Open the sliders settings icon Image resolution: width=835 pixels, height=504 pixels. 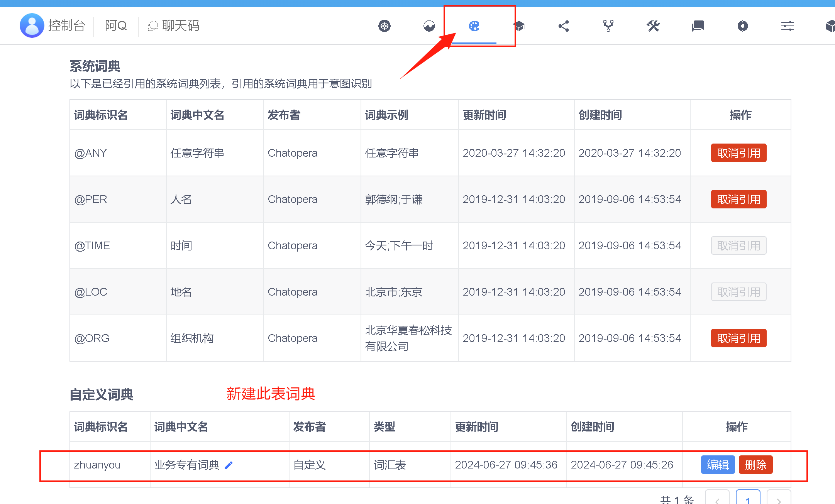point(788,26)
